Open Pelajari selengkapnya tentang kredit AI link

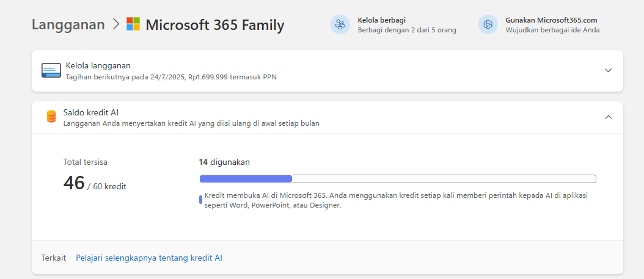(x=149, y=258)
